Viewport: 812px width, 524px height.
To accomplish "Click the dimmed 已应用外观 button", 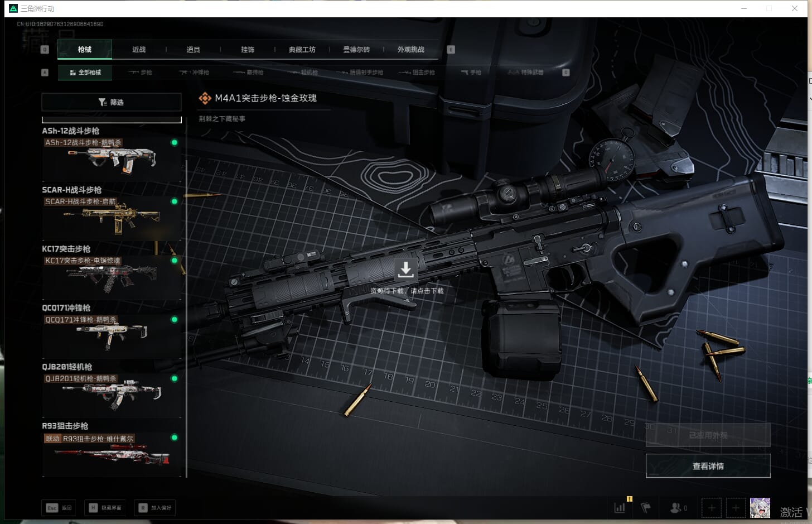I will 708,435.
